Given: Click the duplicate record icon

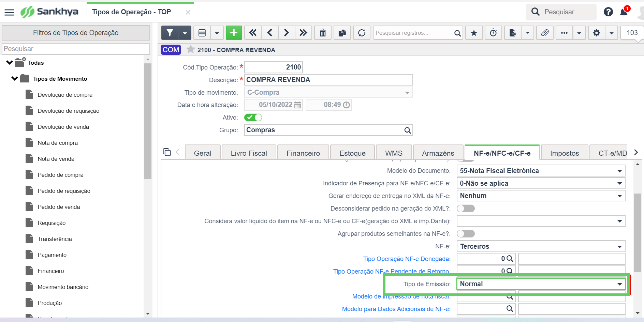Looking at the screenshot, I should (342, 33).
